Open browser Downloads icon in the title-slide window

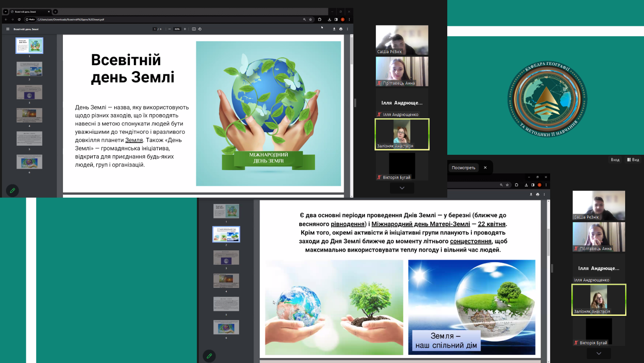329,19
